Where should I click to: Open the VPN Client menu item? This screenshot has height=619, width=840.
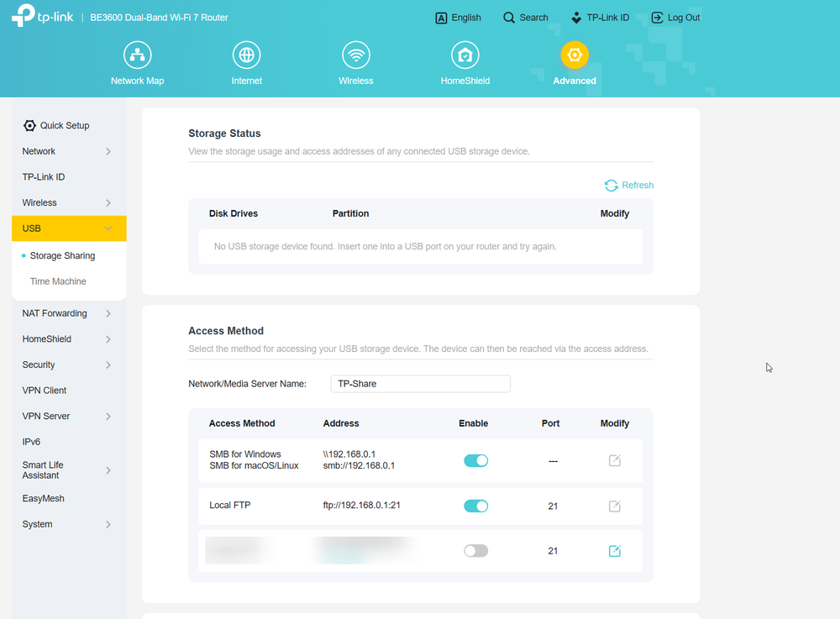pos(45,391)
